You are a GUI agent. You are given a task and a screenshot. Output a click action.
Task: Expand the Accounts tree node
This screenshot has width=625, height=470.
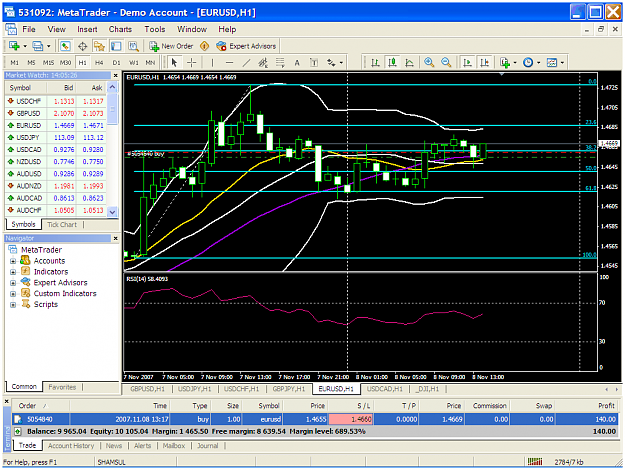click(13, 262)
